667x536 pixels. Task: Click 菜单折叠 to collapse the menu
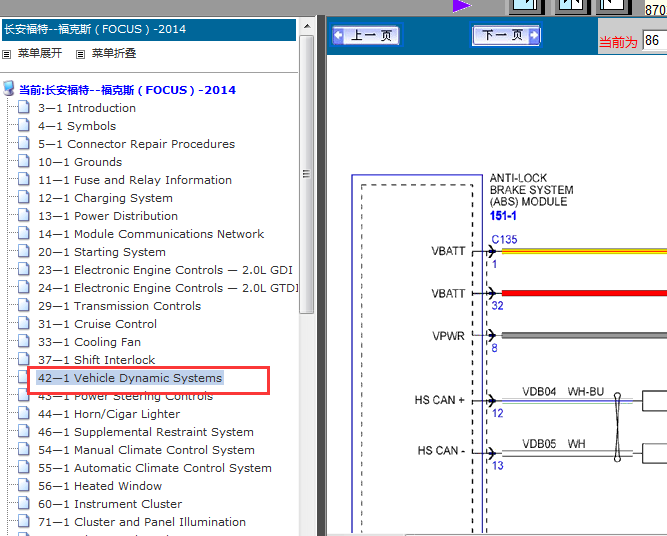point(114,53)
